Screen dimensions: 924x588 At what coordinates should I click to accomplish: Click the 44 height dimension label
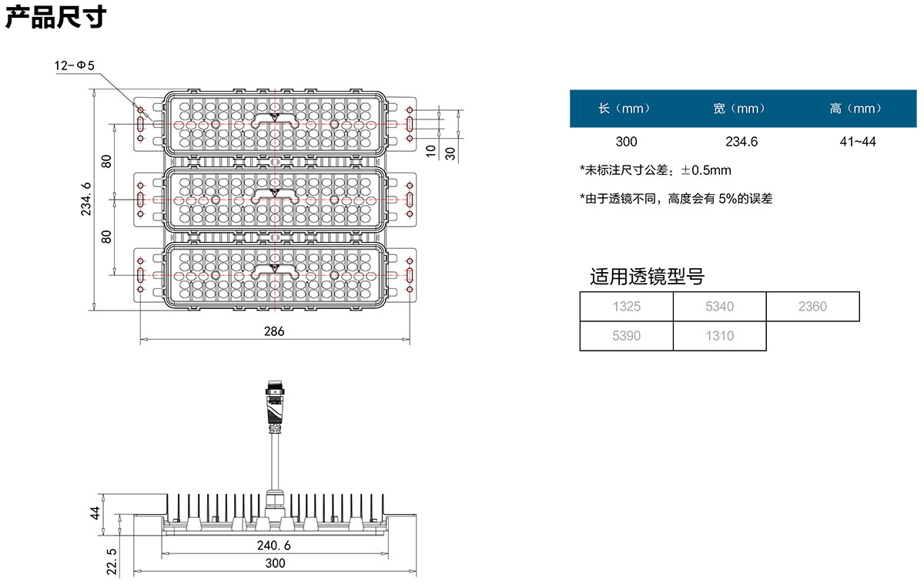pos(96,514)
